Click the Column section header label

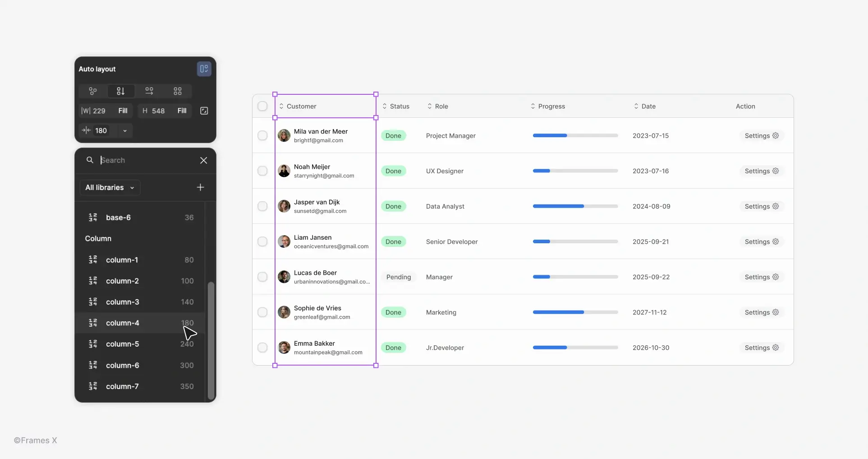click(x=98, y=239)
